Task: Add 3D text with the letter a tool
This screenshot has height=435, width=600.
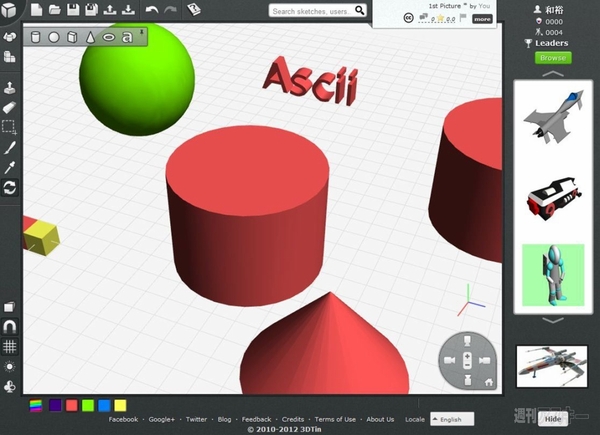Action: click(127, 37)
